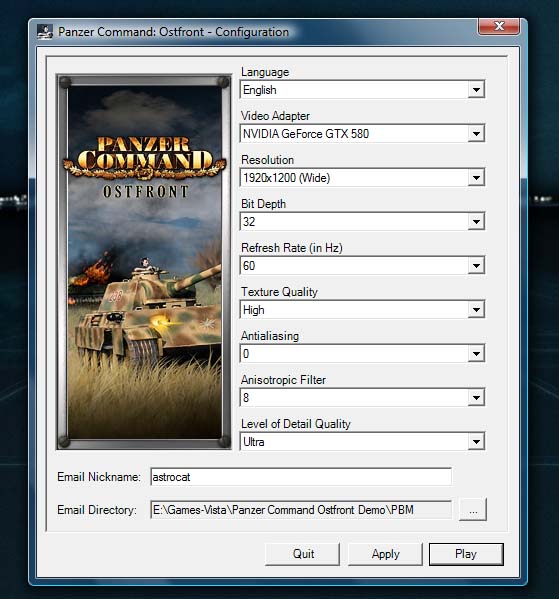Viewport: 559px width, 599px height.
Task: Expand the Refresh Rate dropdown
Action: 362,266
